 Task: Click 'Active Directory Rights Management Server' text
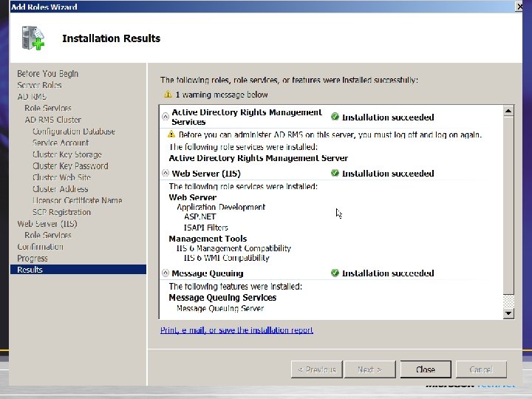pyautogui.click(x=258, y=158)
